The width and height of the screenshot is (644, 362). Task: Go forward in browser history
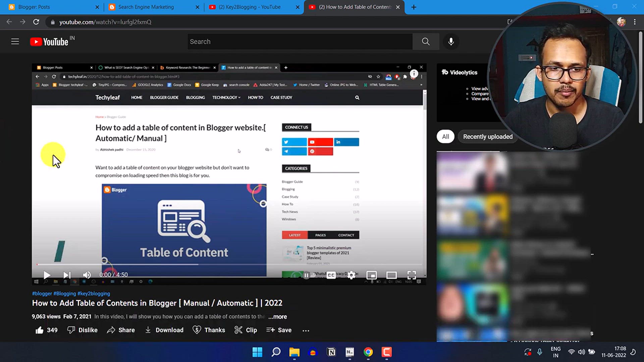pyautogui.click(x=22, y=22)
